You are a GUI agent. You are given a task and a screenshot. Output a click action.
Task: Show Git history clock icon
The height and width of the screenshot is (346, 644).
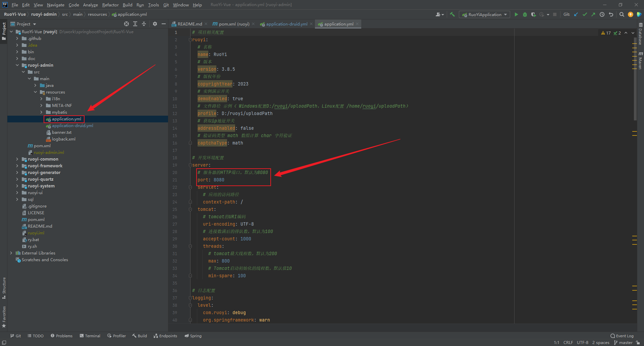[602, 14]
